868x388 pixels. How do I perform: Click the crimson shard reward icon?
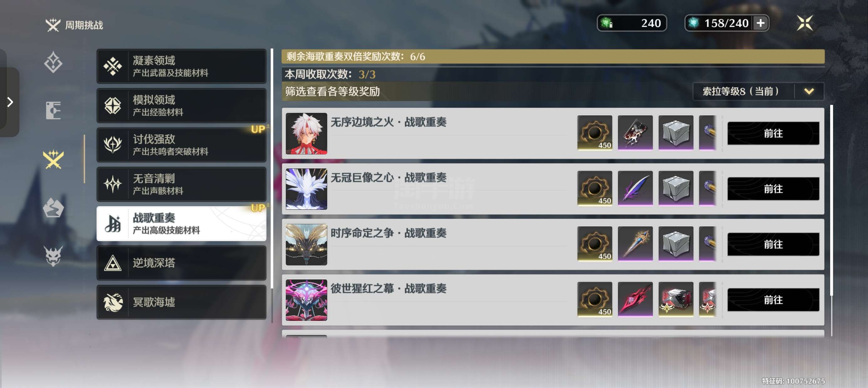[x=635, y=299]
